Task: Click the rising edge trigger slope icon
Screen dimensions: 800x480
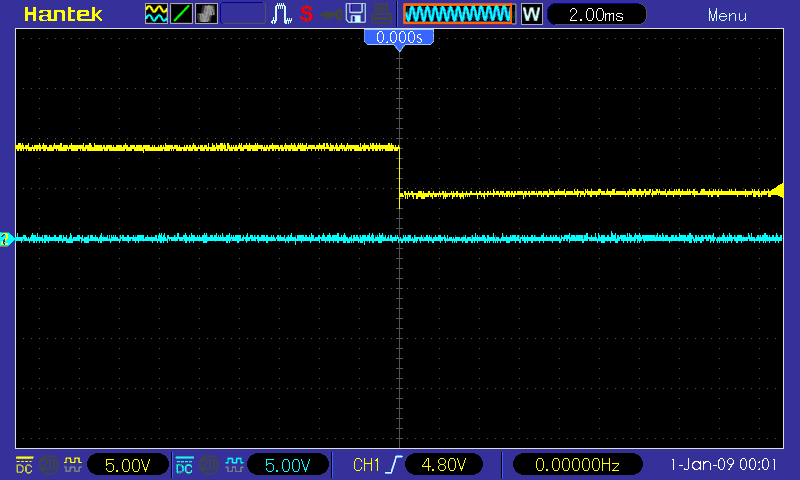Action: [x=394, y=465]
